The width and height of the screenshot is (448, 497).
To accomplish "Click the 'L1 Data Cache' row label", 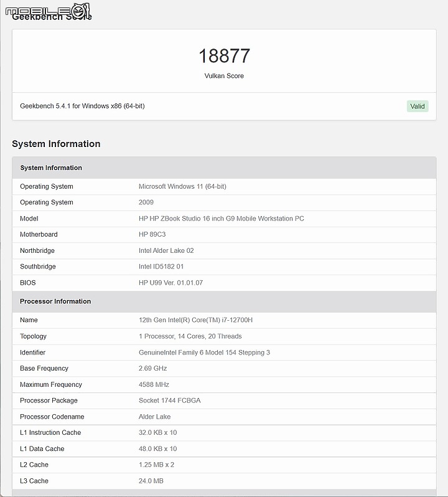I will pyautogui.click(x=42, y=449).
